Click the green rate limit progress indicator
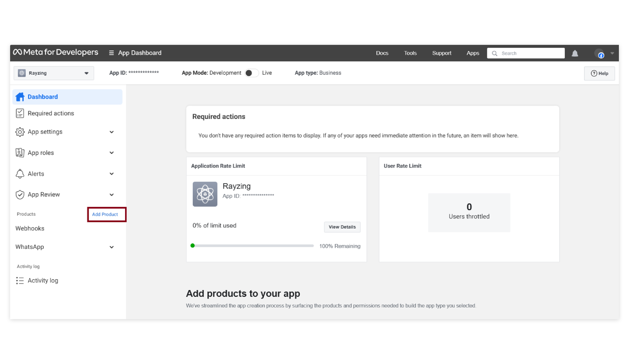The width and height of the screenshot is (629, 364). tap(192, 246)
